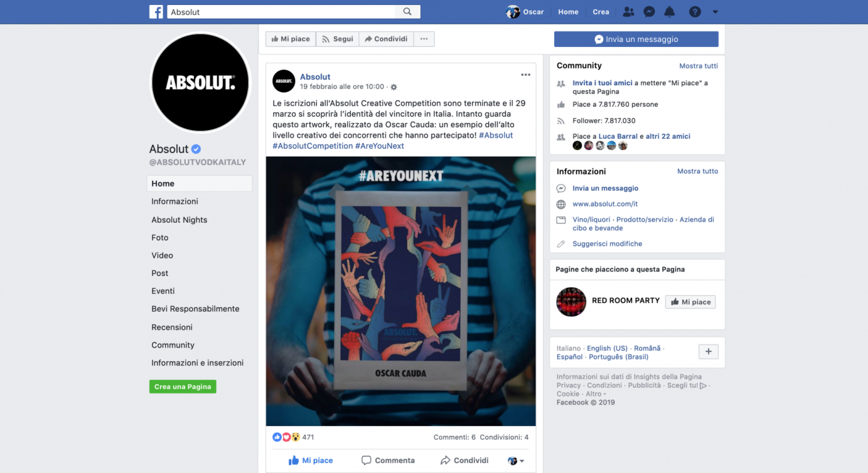868x473 pixels.
Task: Expand the comment-as profile selector dropdown
Action: click(516, 460)
